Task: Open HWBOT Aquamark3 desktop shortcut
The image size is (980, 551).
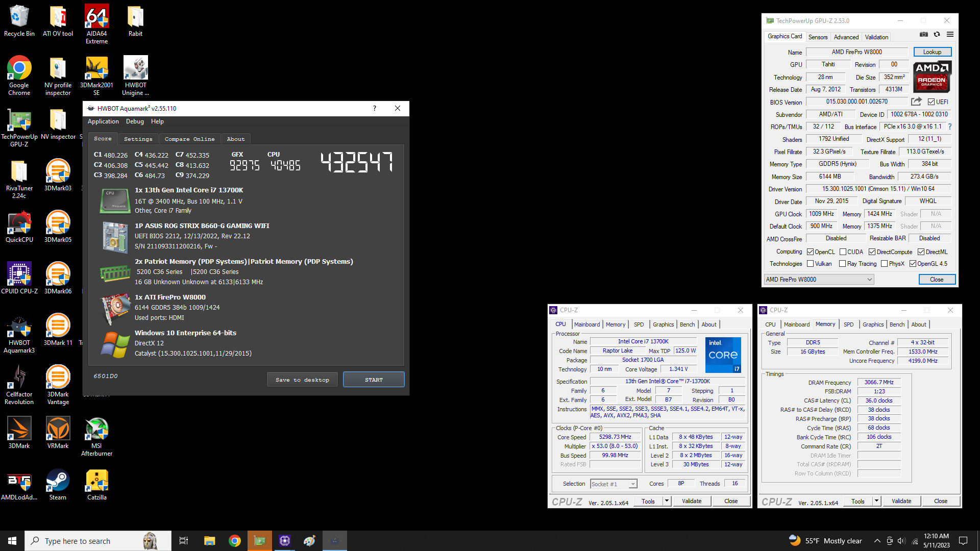Action: [19, 334]
